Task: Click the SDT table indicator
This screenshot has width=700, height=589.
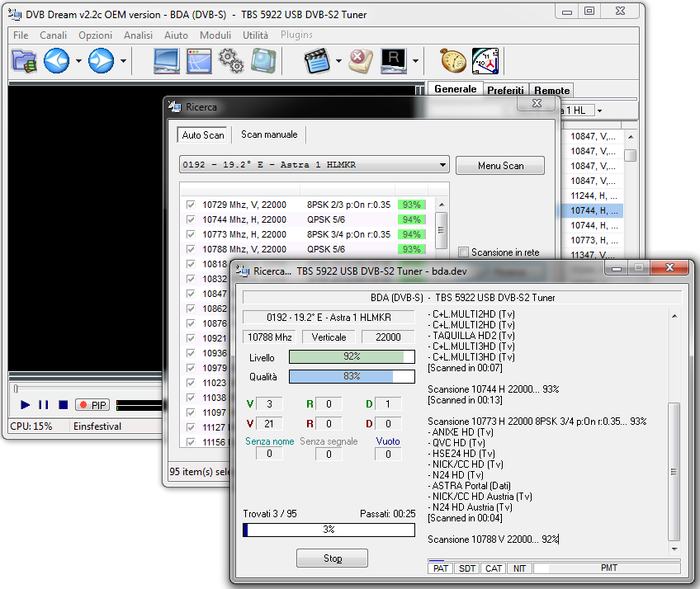Action: tap(467, 568)
